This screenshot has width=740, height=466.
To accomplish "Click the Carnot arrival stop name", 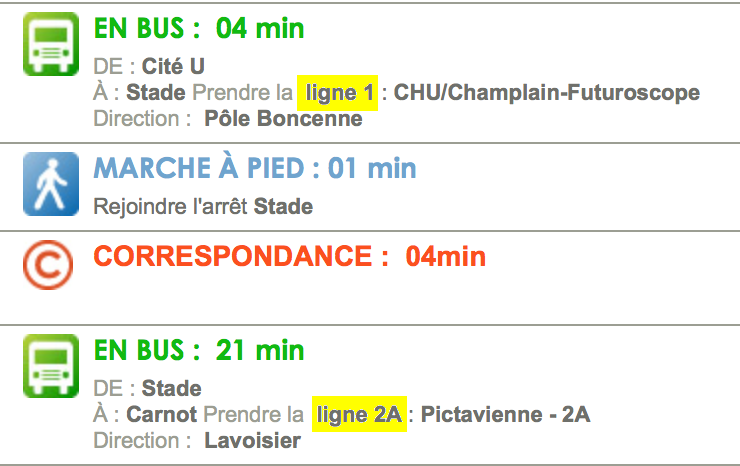I will coord(161,415).
